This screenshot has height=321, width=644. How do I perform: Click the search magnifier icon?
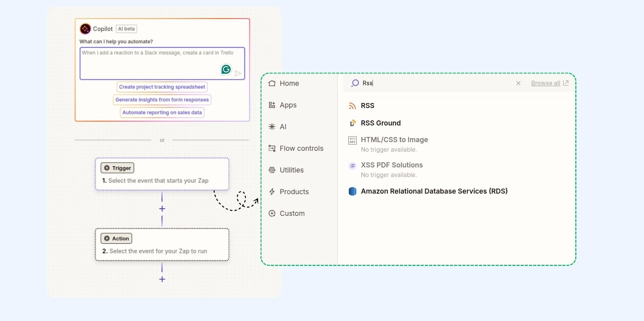pyautogui.click(x=355, y=83)
